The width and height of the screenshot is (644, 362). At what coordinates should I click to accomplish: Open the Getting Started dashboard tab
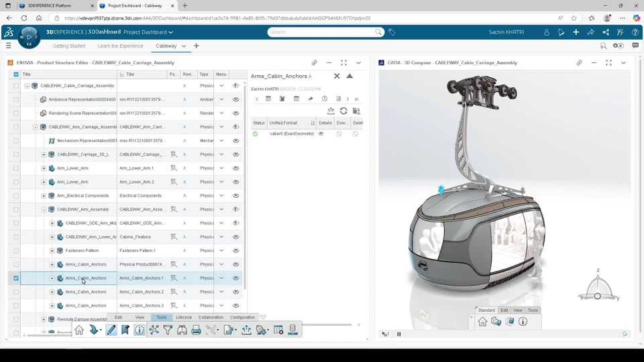click(69, 46)
